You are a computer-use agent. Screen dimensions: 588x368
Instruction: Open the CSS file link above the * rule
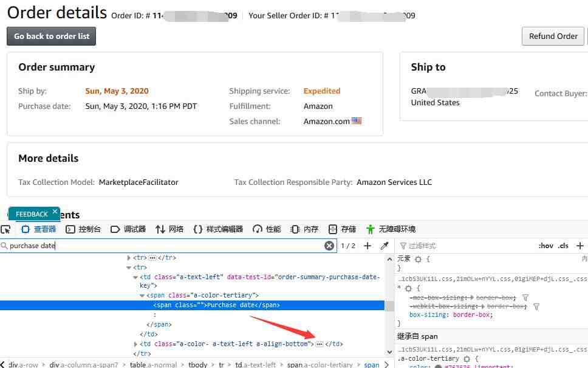click(493, 279)
